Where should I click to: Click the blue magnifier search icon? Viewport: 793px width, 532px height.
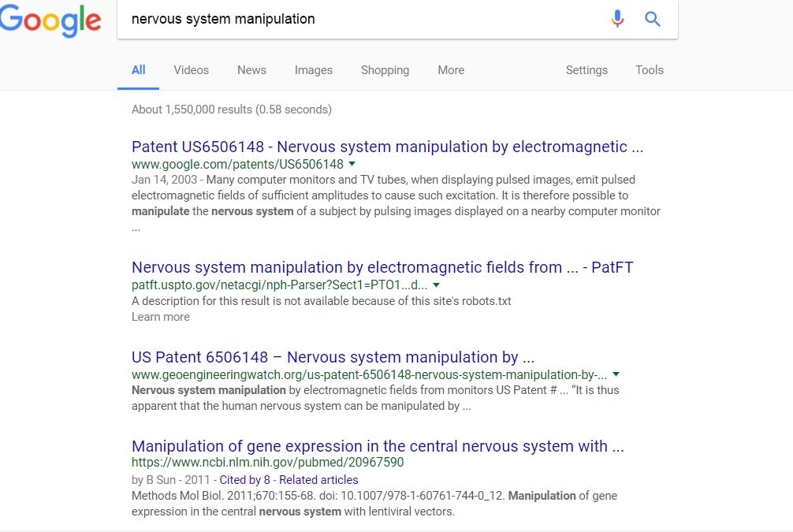point(653,19)
